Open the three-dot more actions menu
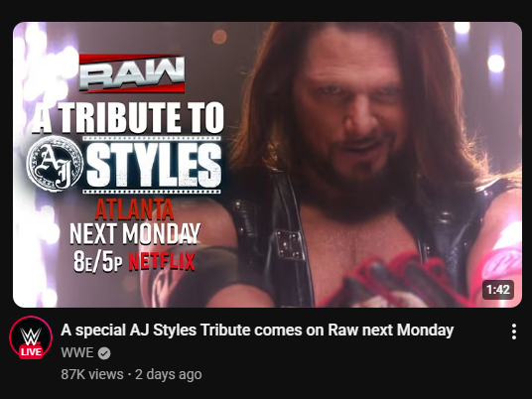The width and height of the screenshot is (532, 399). pyautogui.click(x=514, y=332)
